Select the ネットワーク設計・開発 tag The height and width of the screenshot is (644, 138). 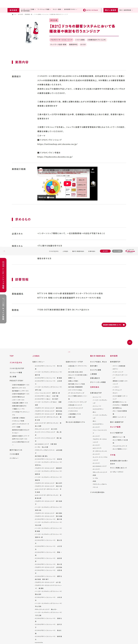(58, 45)
